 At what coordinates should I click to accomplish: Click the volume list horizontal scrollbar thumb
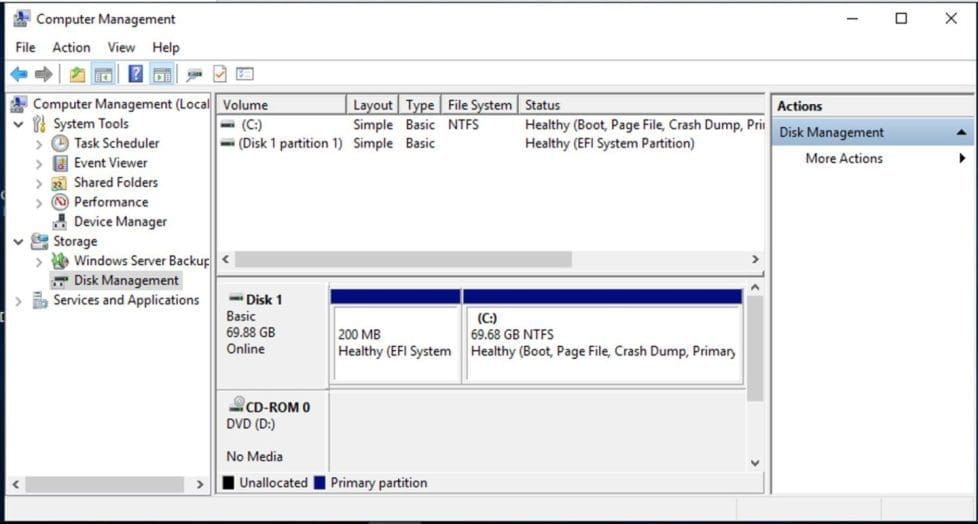pyautogui.click(x=402, y=259)
